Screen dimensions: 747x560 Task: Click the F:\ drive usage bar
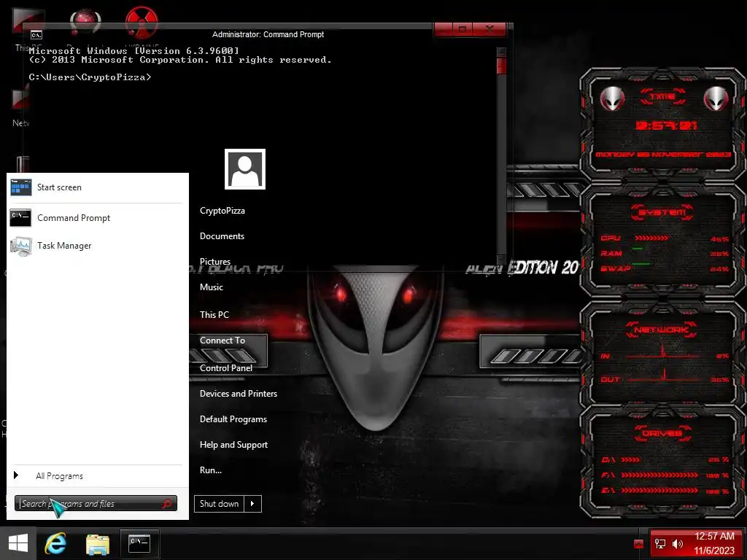click(660, 475)
